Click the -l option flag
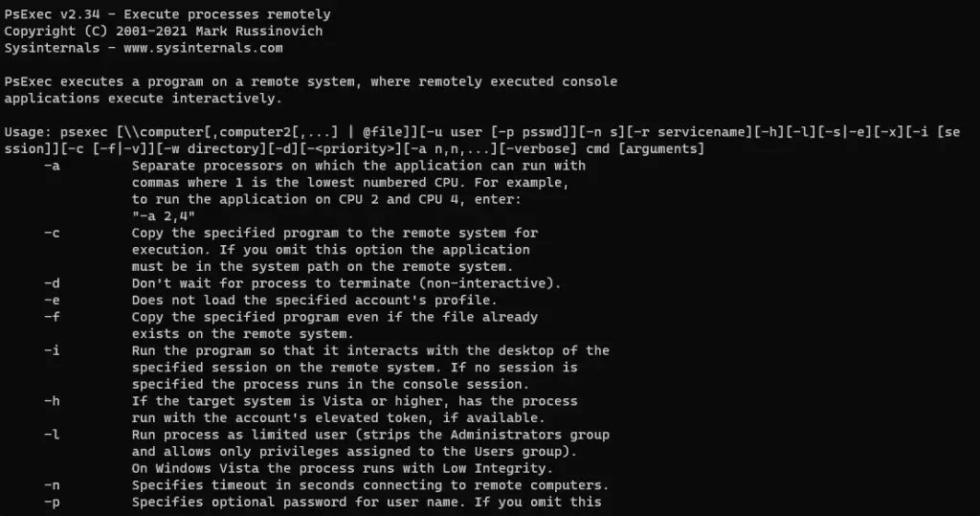This screenshot has height=516, width=980. pos(52,435)
